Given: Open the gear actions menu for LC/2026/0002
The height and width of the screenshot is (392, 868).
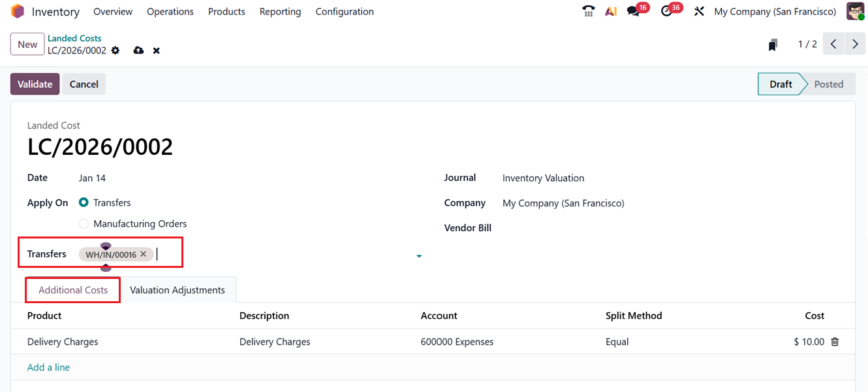Looking at the screenshot, I should [x=116, y=50].
